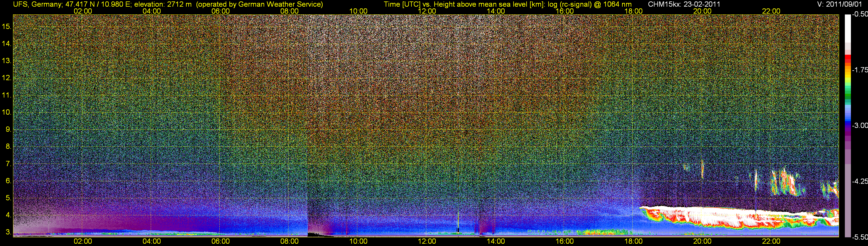Click the "13." km height axis label
Screen dimensions: 868x246
7,61
